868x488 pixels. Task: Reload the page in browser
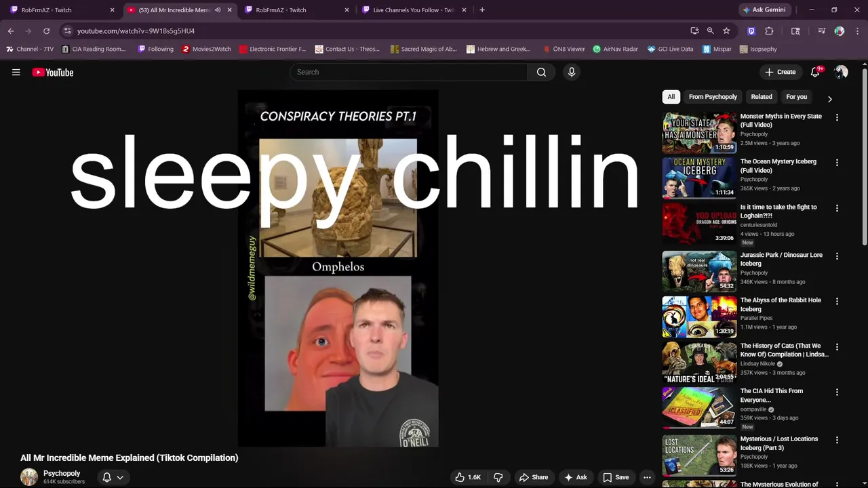pos(46,30)
